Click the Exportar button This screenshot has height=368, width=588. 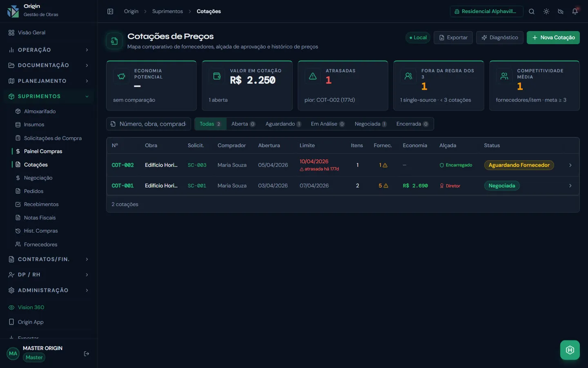click(453, 38)
